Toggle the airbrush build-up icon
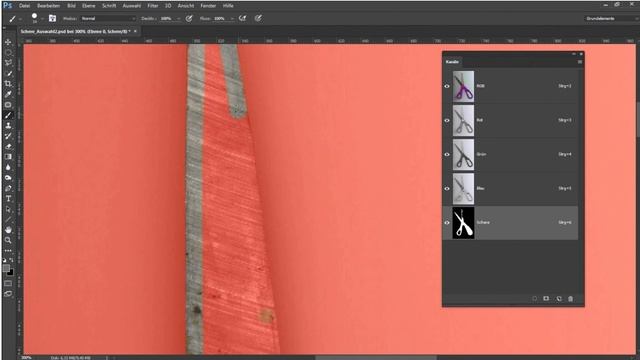Image resolution: width=640 pixels, height=360 pixels. (x=242, y=18)
